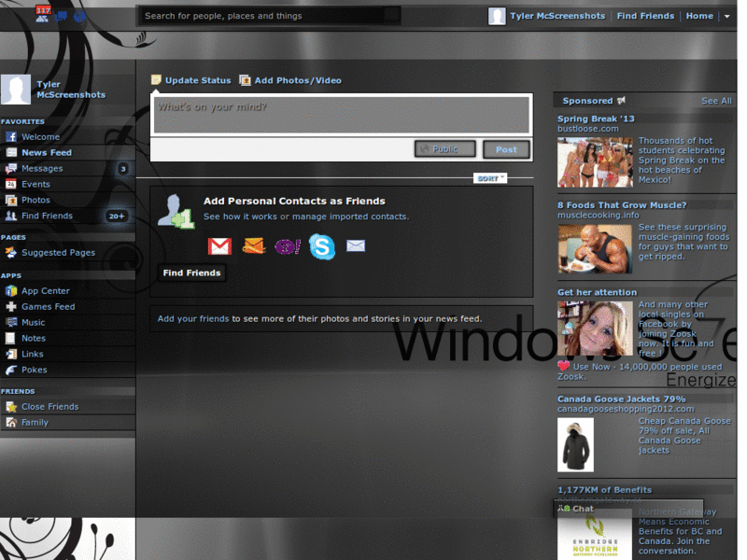Click Spring Break '13 ad title
Screen dimensions: 747x560
(596, 119)
